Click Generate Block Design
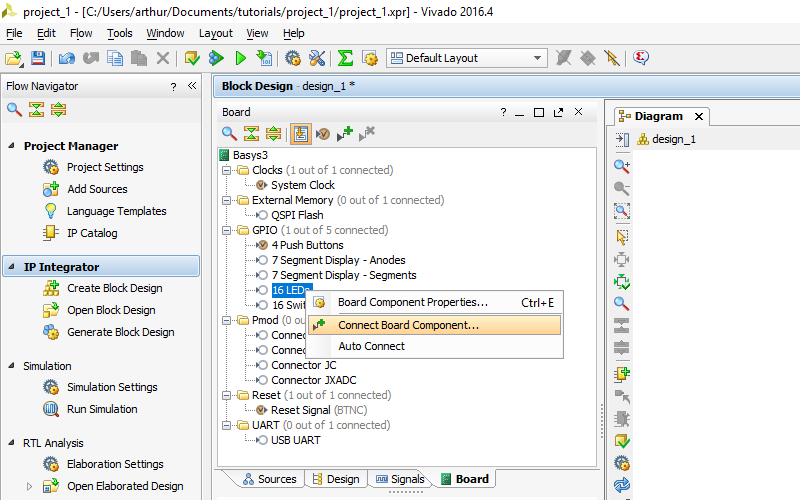800x500 pixels. pyautogui.click(x=121, y=332)
